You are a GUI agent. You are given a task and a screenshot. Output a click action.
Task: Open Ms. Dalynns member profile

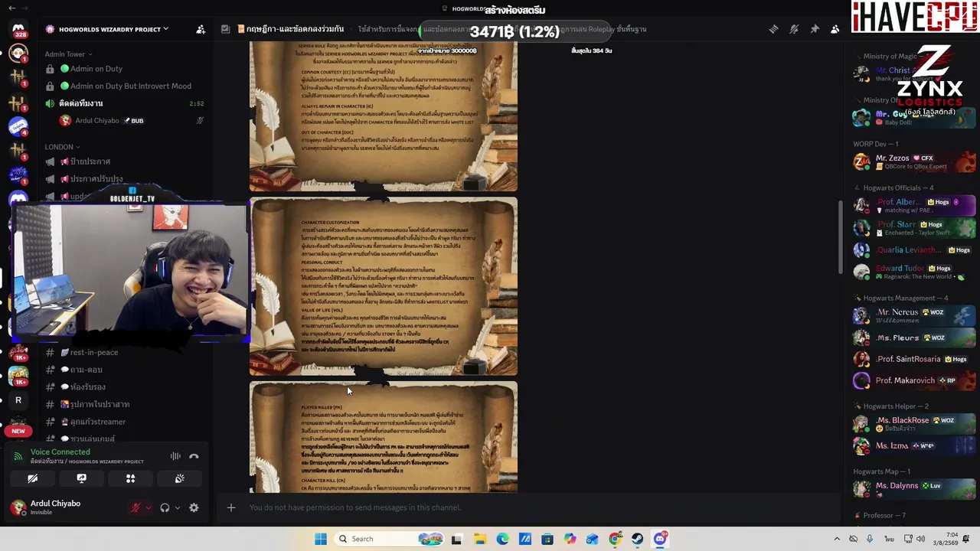[914, 489]
